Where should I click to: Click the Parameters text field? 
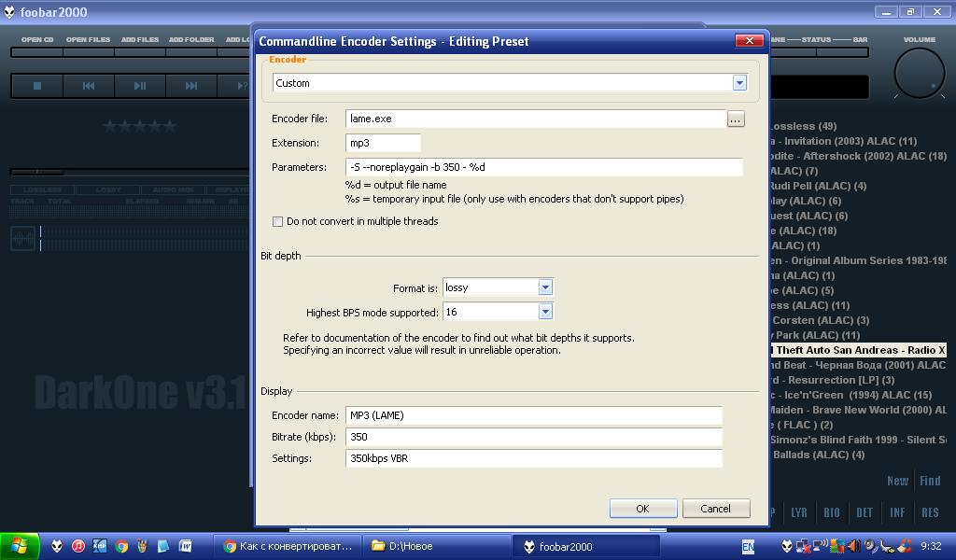click(543, 167)
